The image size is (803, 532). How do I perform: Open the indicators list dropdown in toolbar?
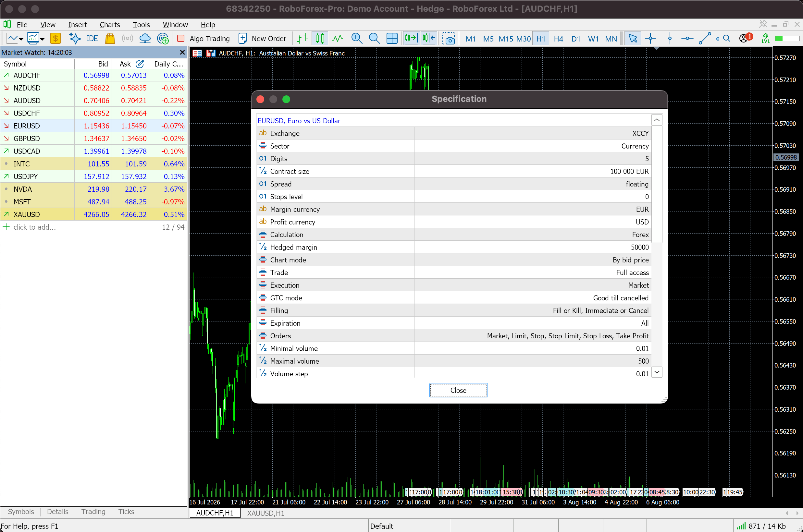36,38
